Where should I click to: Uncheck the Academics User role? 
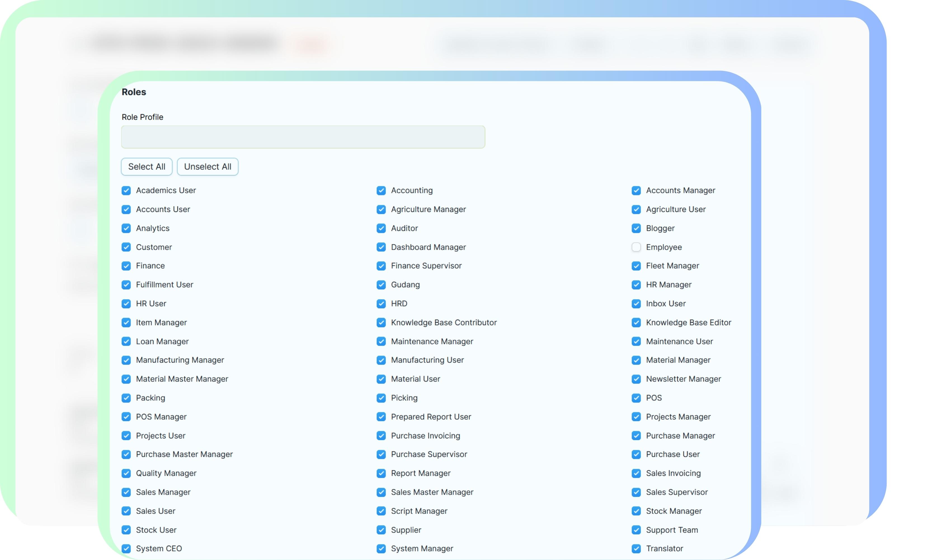126,191
